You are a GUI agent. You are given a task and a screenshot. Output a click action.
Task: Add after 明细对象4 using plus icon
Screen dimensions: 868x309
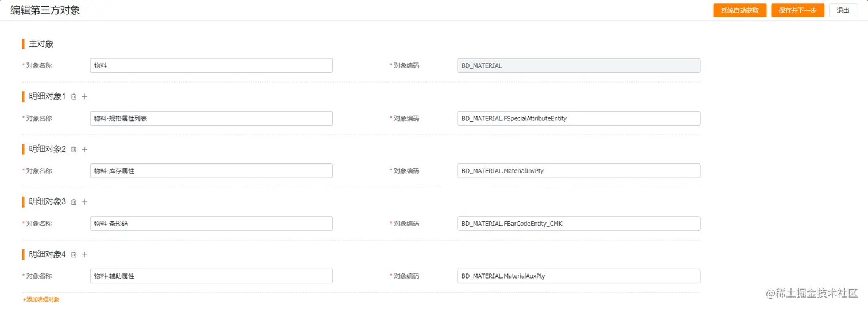point(84,255)
